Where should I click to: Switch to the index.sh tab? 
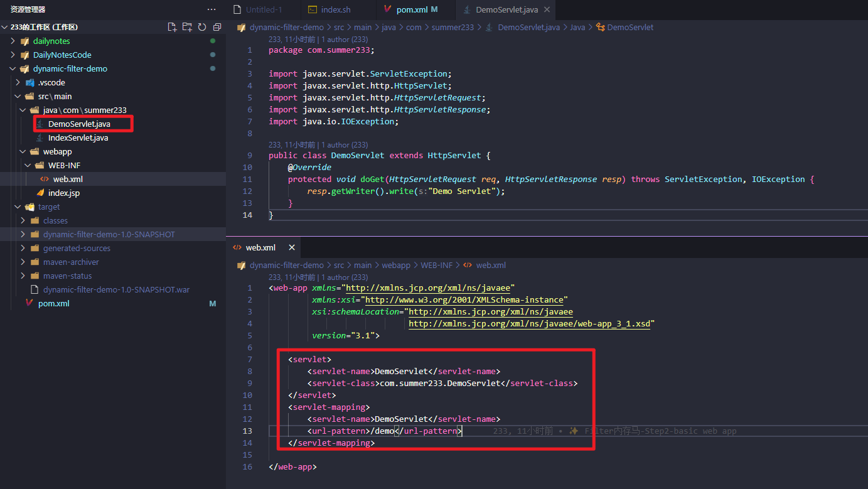point(336,10)
